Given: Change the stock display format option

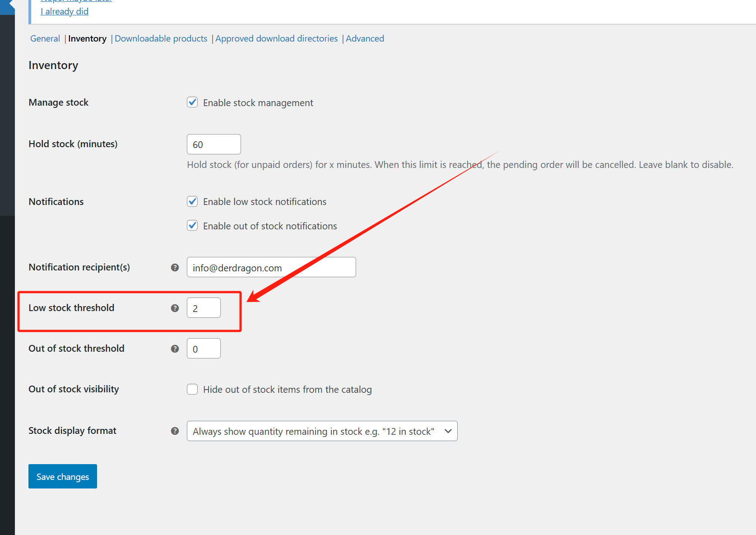Looking at the screenshot, I should pos(322,431).
